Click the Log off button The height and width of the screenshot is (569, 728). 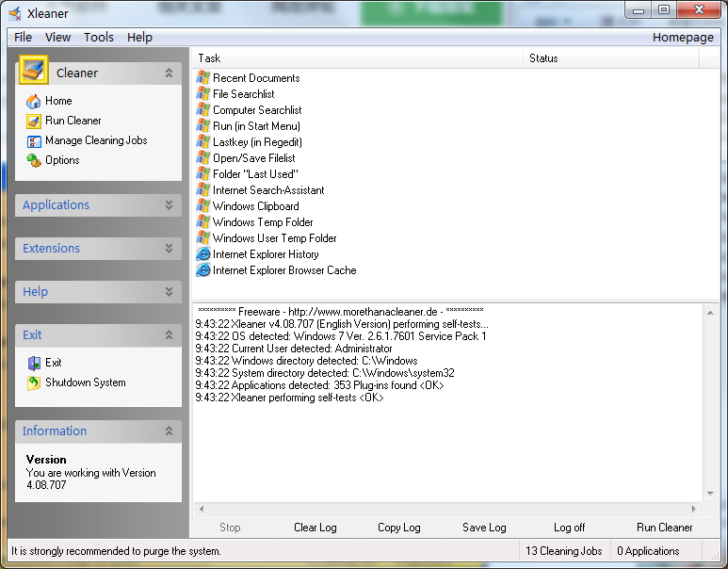[569, 528]
